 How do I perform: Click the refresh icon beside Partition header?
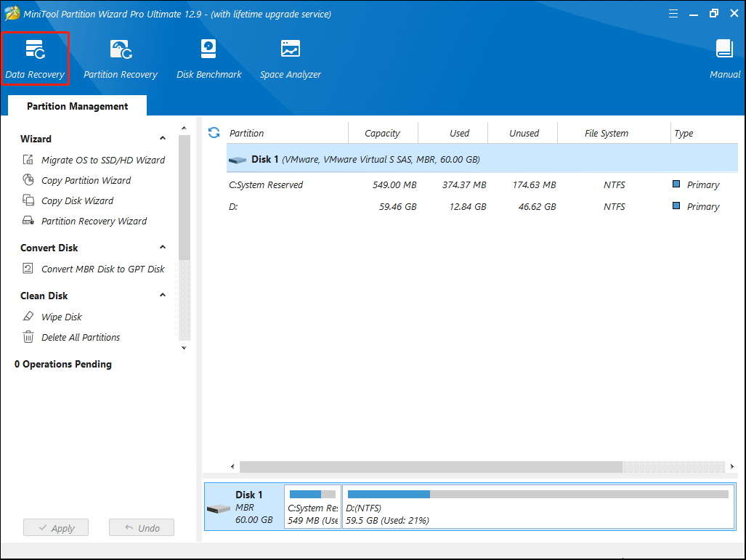[214, 133]
